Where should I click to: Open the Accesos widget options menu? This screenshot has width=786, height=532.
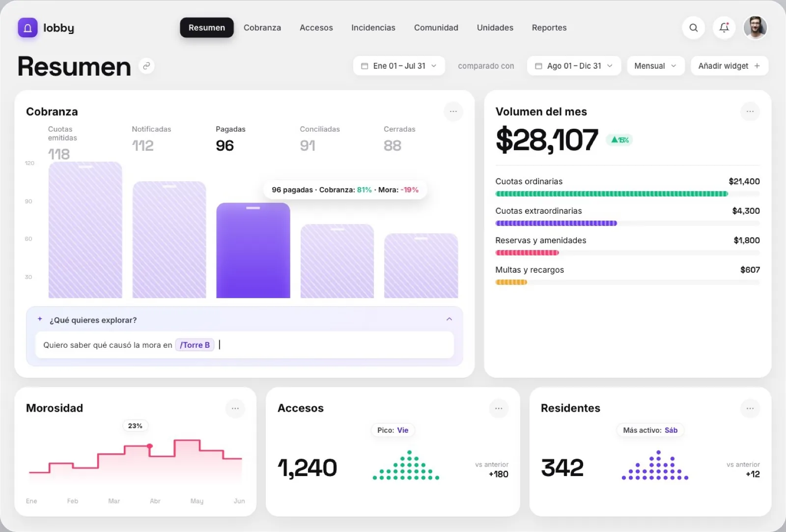pyautogui.click(x=499, y=408)
